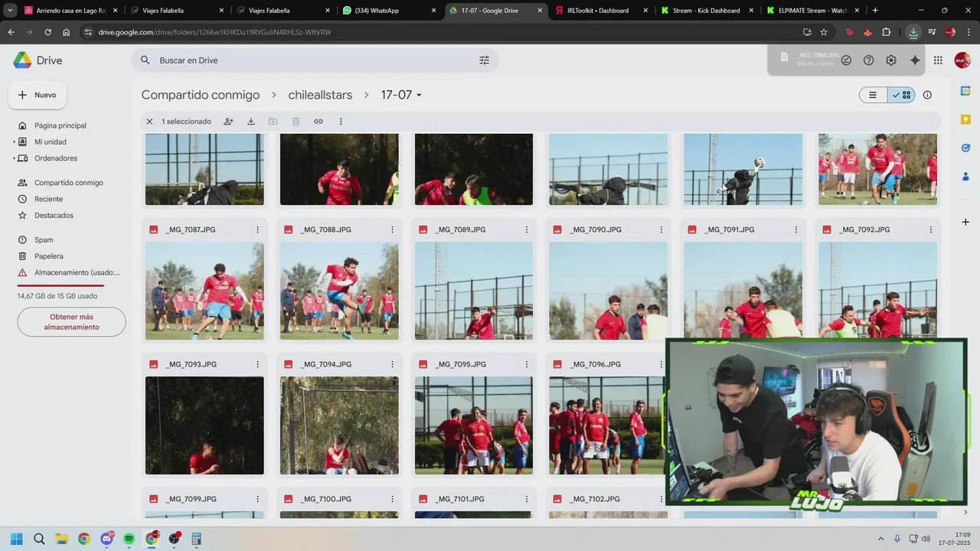Open more options for _MG_7088.JPG
This screenshot has width=980, height=551.
tap(392, 230)
